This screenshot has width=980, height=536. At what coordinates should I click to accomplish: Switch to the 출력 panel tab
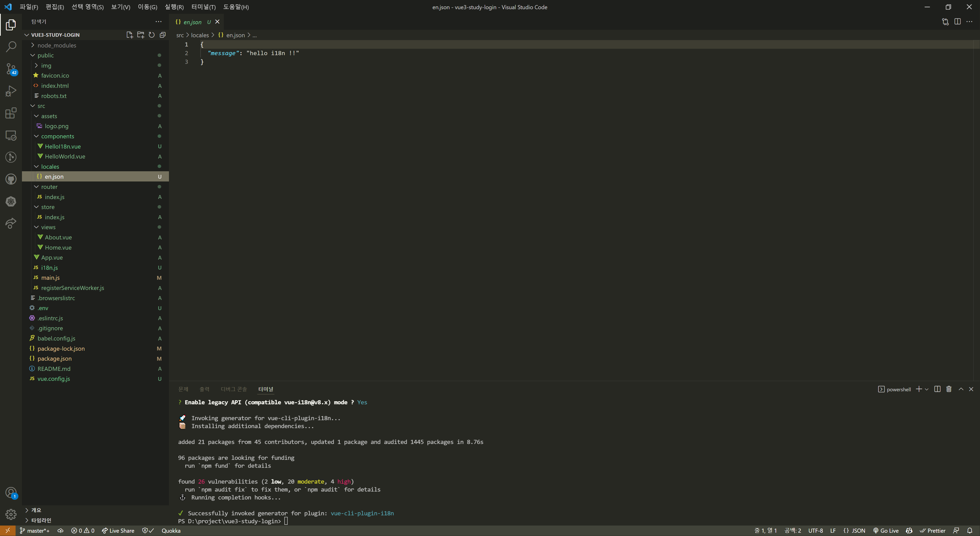204,389
